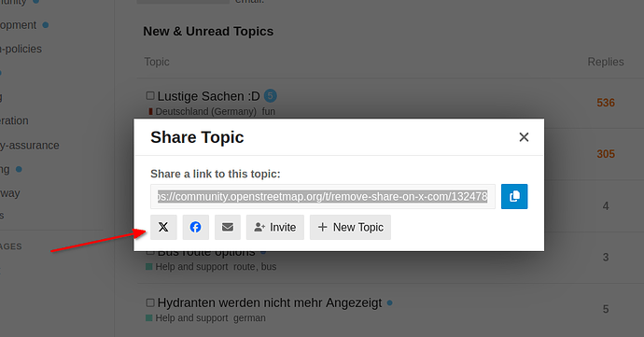644x337 pixels.
Task: Click the New Topic button
Action: pyautogui.click(x=350, y=227)
